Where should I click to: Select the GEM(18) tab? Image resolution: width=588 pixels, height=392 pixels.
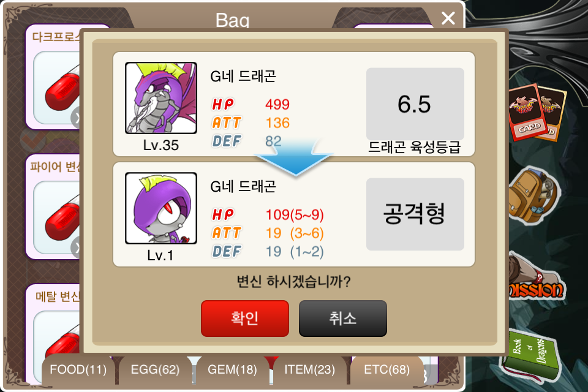coord(233,369)
